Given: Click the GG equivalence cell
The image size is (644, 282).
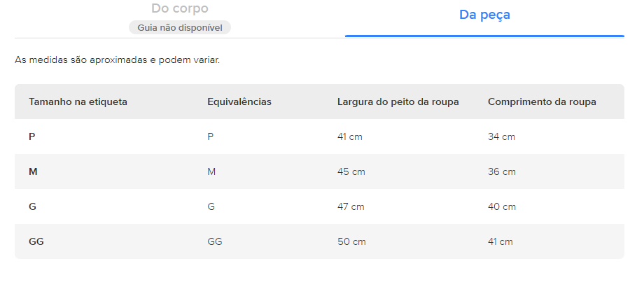Looking at the screenshot, I should (215, 241).
